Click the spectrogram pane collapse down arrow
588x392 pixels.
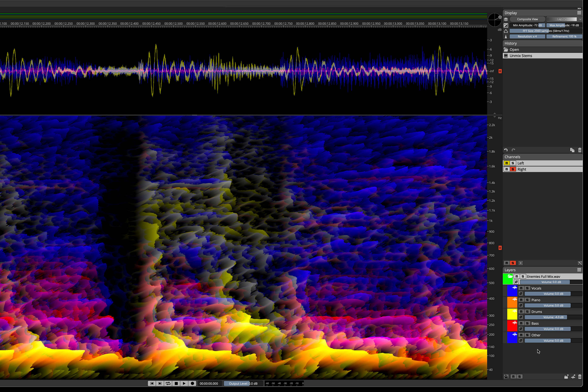495,117
